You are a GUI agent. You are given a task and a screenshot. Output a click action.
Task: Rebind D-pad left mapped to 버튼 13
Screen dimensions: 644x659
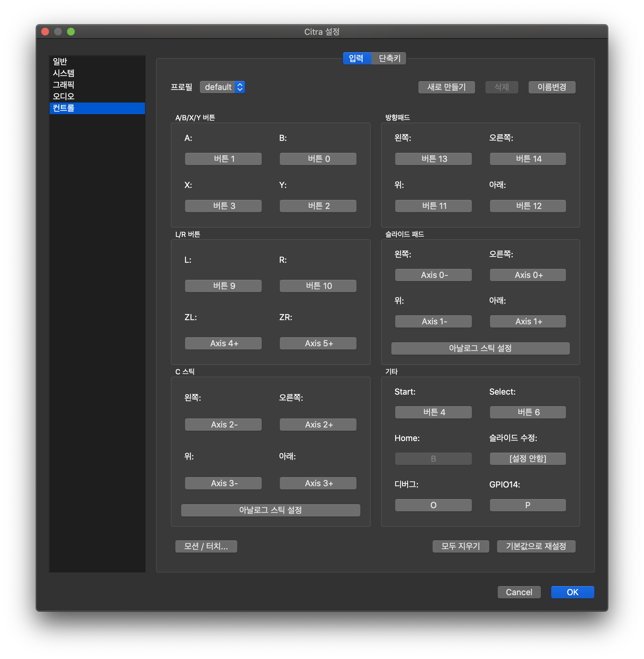pos(433,159)
